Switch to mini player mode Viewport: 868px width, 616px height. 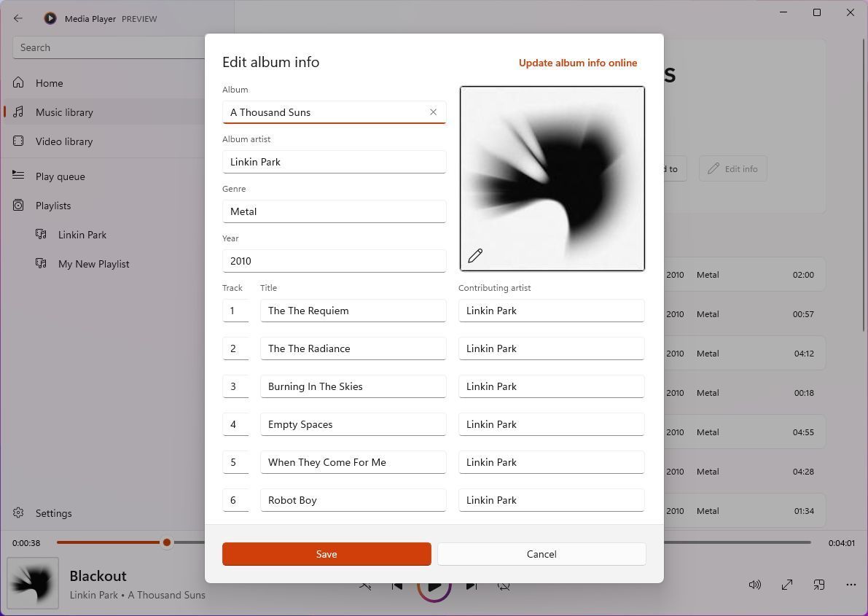(819, 585)
